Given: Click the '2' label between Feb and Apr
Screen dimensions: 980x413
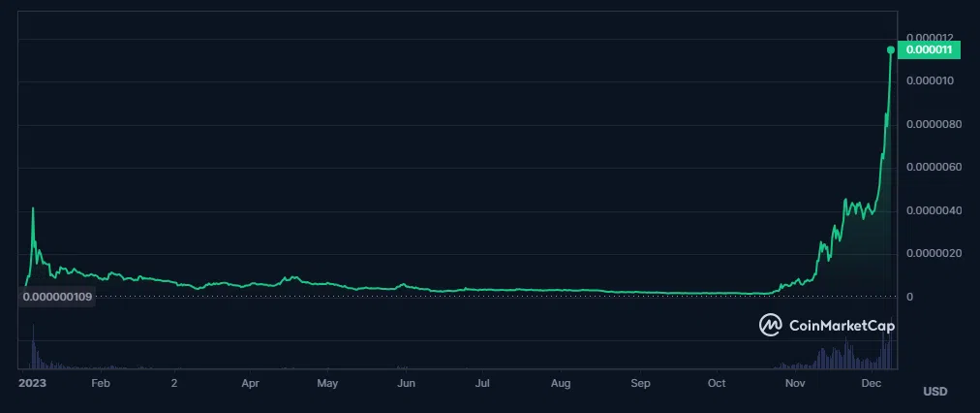Looking at the screenshot, I should (x=174, y=383).
